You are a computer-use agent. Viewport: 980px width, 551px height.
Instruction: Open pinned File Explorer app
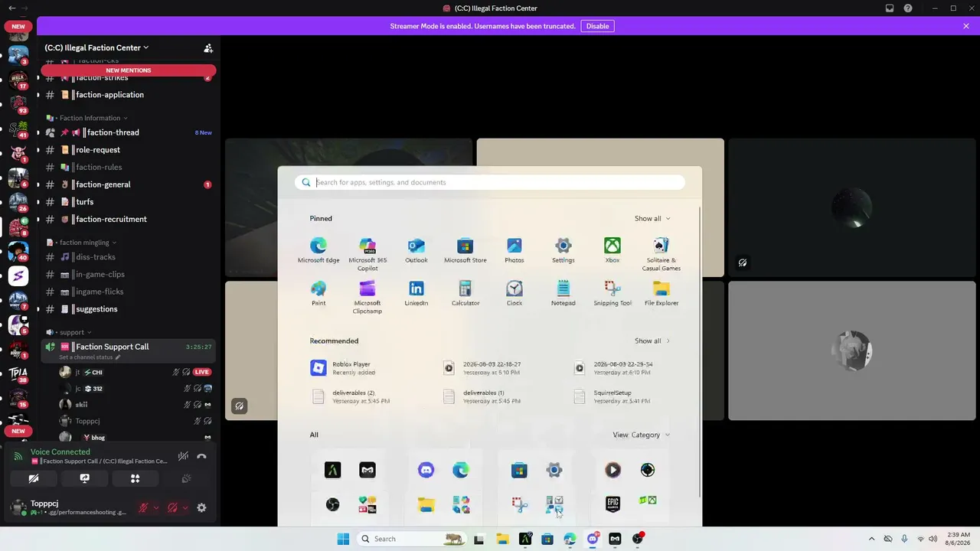[x=661, y=293]
